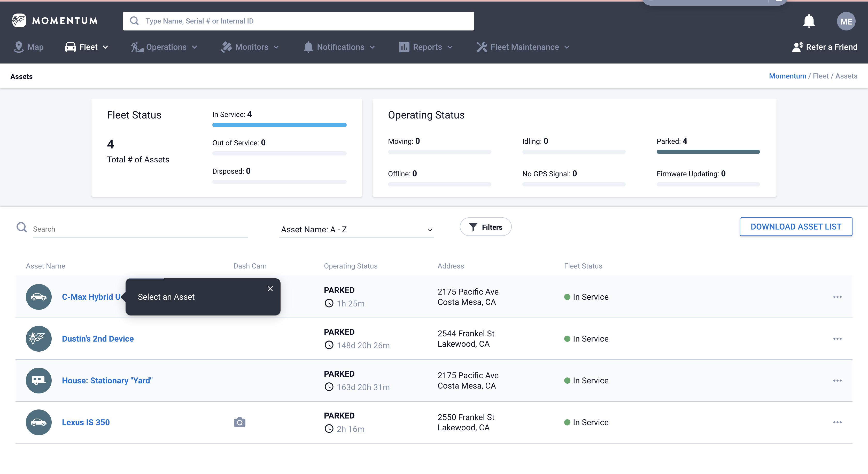Viewport: 868px width, 474px height.
Task: Open the Operations menu
Action: click(x=164, y=47)
